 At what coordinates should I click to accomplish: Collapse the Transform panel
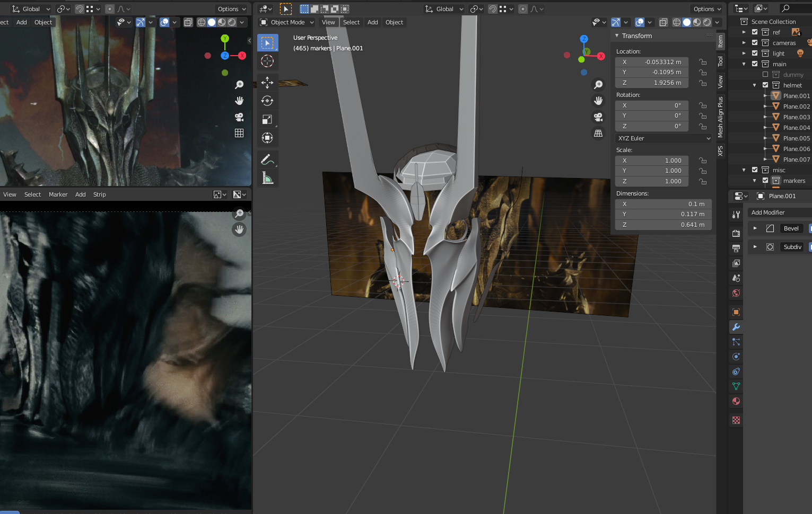(x=617, y=36)
